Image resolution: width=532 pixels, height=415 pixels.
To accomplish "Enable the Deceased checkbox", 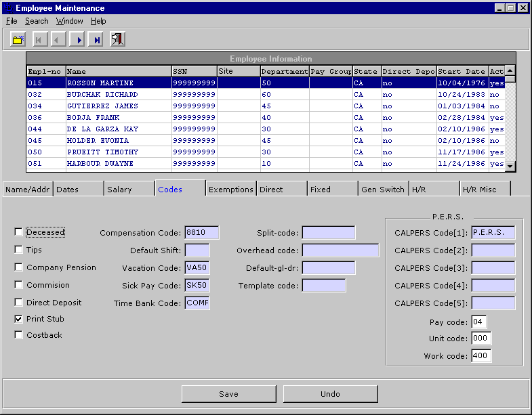I will click(19, 232).
